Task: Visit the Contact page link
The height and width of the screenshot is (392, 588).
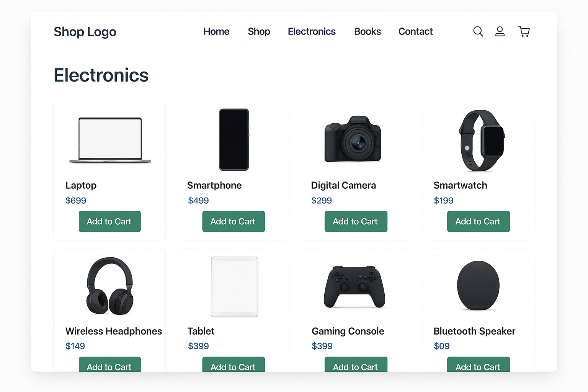Action: pyautogui.click(x=416, y=31)
